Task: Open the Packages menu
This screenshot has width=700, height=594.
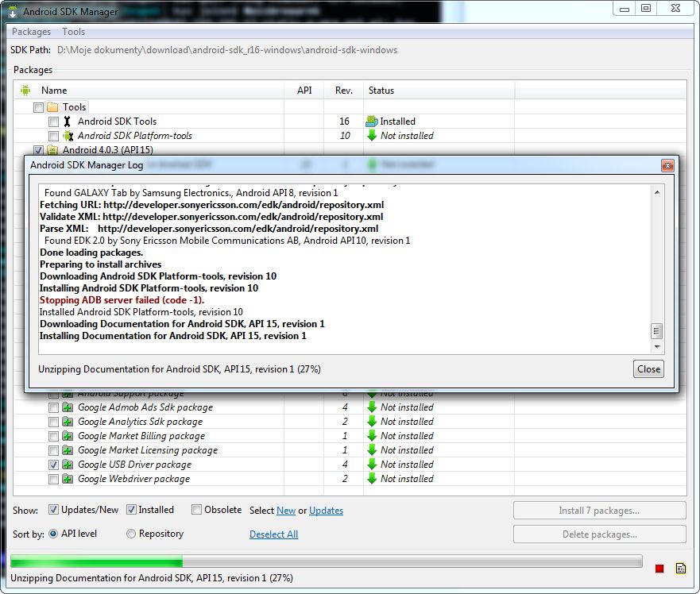Action: [31, 32]
